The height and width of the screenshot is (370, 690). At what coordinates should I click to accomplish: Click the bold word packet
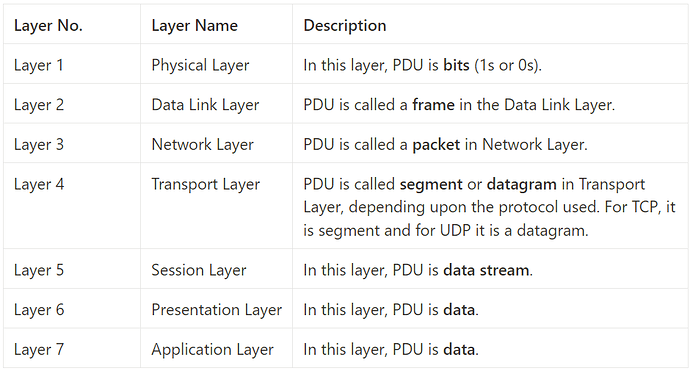436,144
